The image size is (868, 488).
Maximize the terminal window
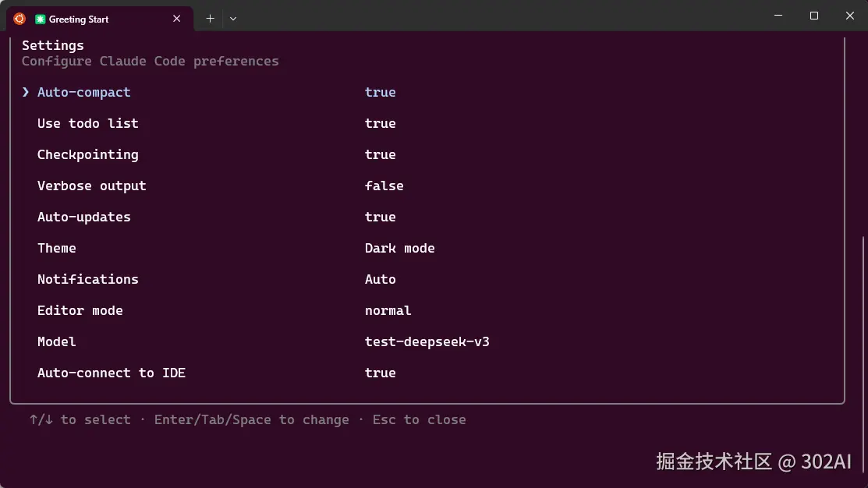pos(813,16)
